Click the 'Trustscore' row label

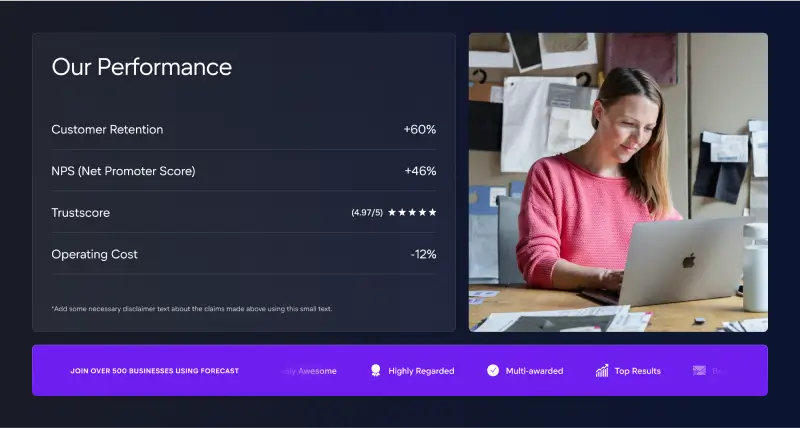click(81, 213)
